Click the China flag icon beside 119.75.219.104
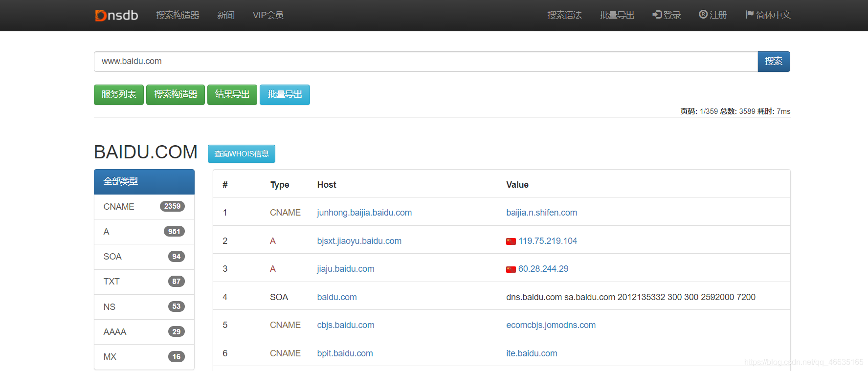 (x=511, y=241)
